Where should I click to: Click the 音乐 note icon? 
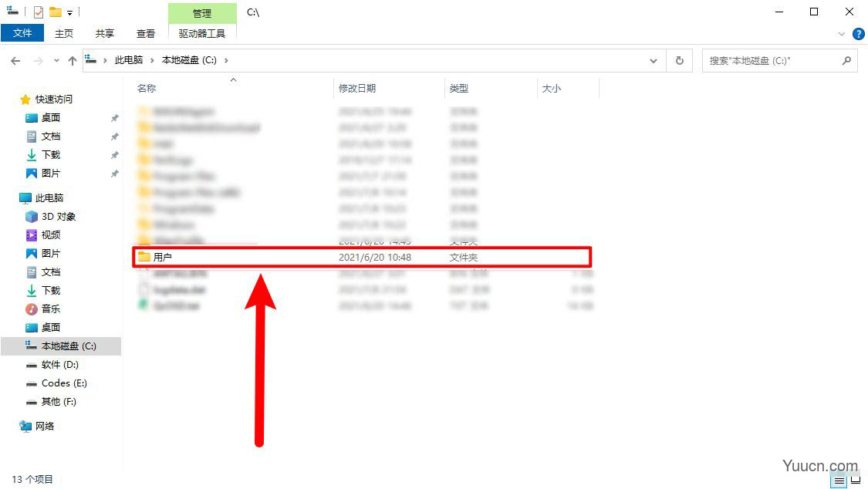tap(32, 309)
